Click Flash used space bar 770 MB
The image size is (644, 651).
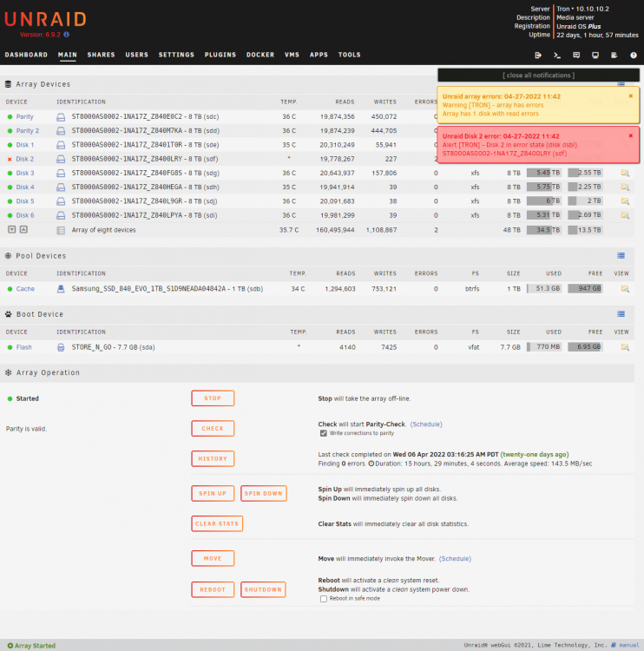[544, 347]
